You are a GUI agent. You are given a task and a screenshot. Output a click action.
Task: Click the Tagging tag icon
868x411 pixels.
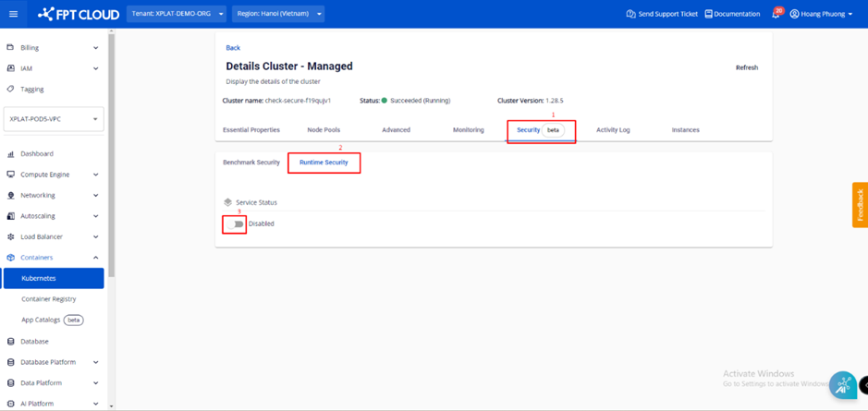(10, 90)
